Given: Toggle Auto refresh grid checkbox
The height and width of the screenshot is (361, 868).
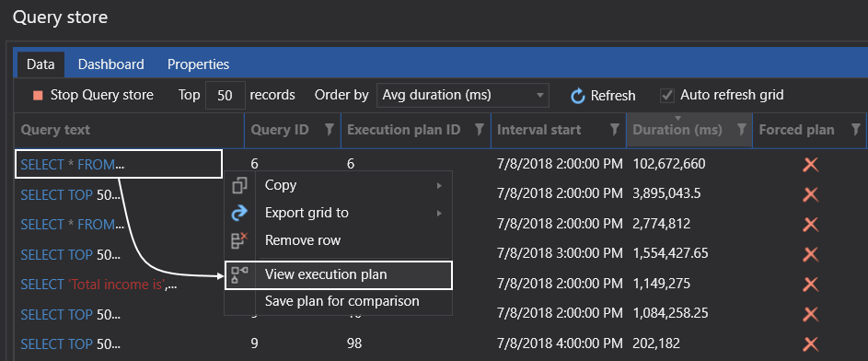Looking at the screenshot, I should pyautogui.click(x=667, y=95).
